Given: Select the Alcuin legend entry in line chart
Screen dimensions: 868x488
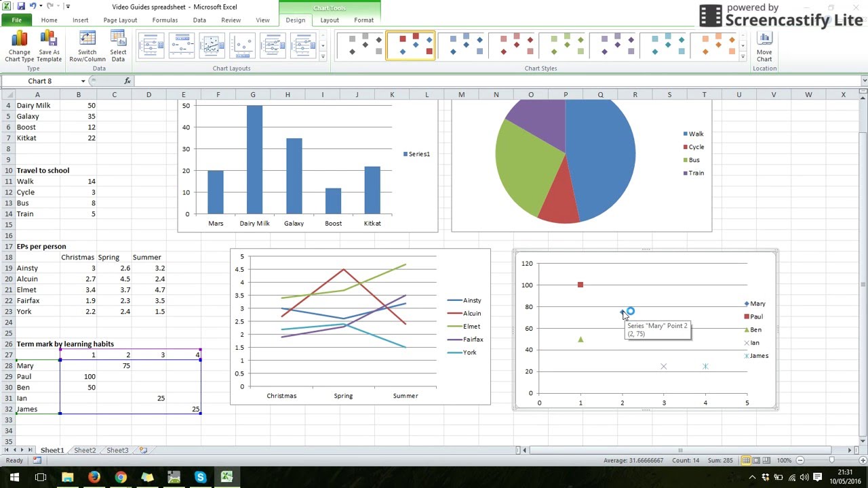Looking at the screenshot, I should pos(464,313).
